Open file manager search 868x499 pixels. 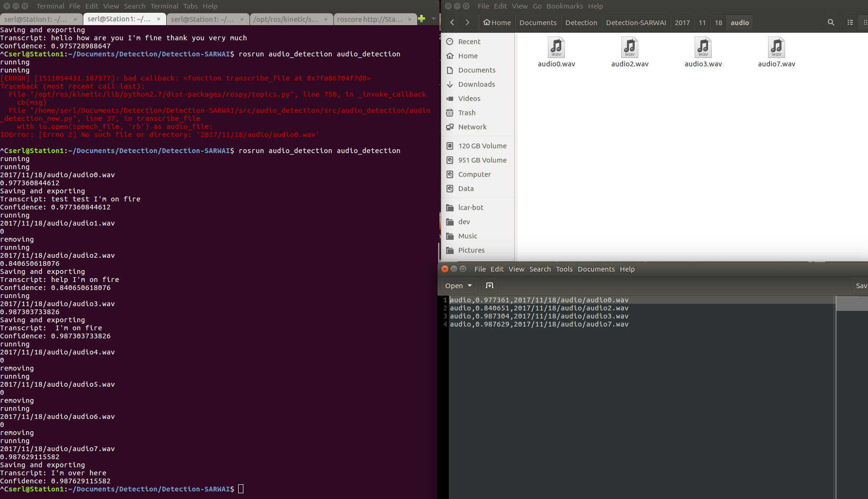831,22
